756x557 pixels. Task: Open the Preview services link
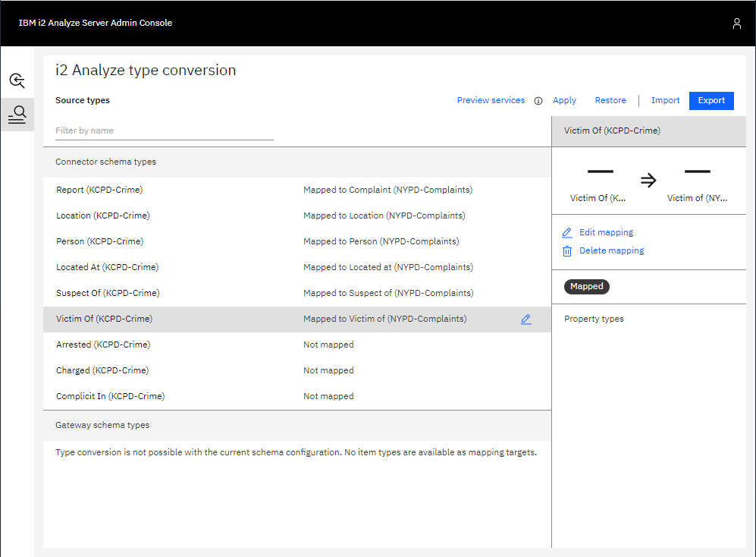(x=491, y=100)
